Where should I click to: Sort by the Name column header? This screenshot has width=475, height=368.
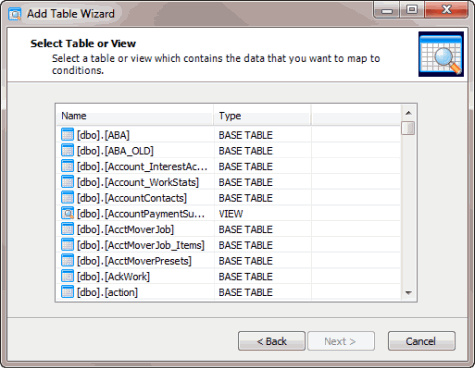(135, 115)
